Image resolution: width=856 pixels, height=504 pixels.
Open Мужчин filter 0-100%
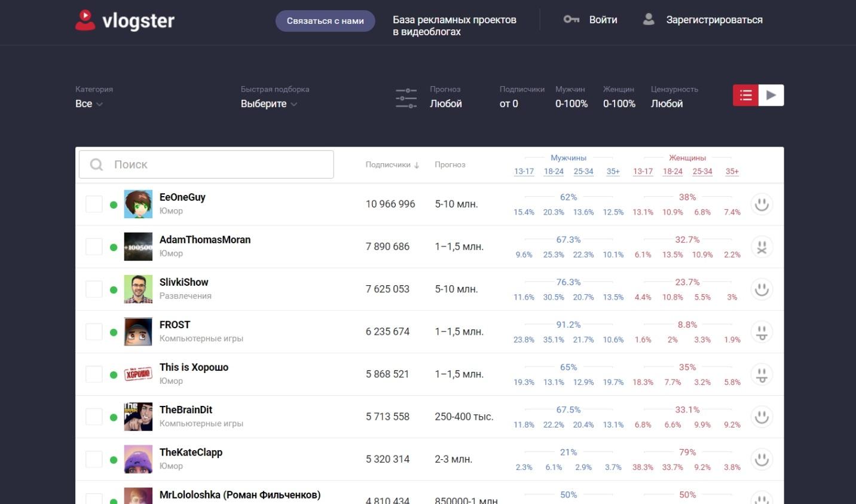pos(571,103)
